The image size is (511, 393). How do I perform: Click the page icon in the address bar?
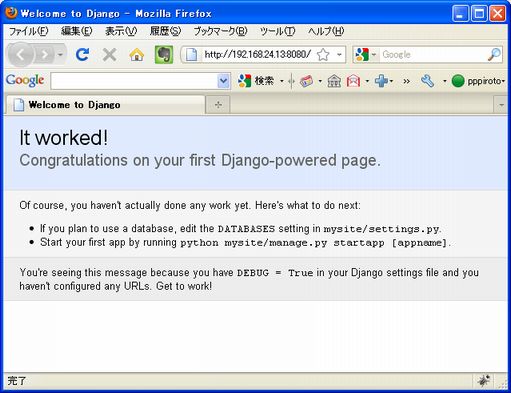coord(191,54)
